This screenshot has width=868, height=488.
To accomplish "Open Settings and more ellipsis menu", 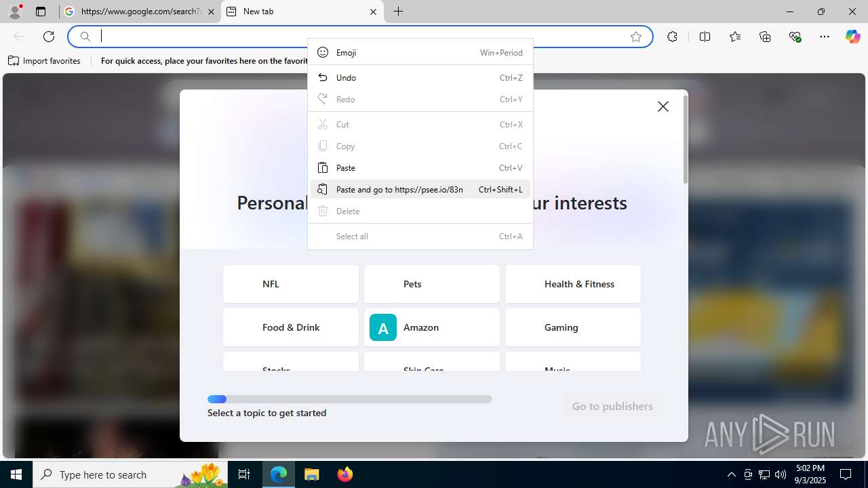I will tap(825, 37).
